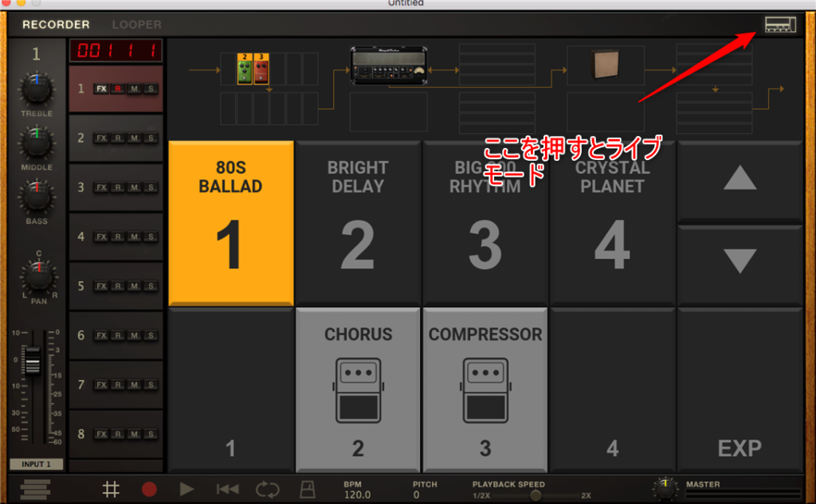Start playback with the play button
This screenshot has height=504, width=816.
pyautogui.click(x=186, y=490)
